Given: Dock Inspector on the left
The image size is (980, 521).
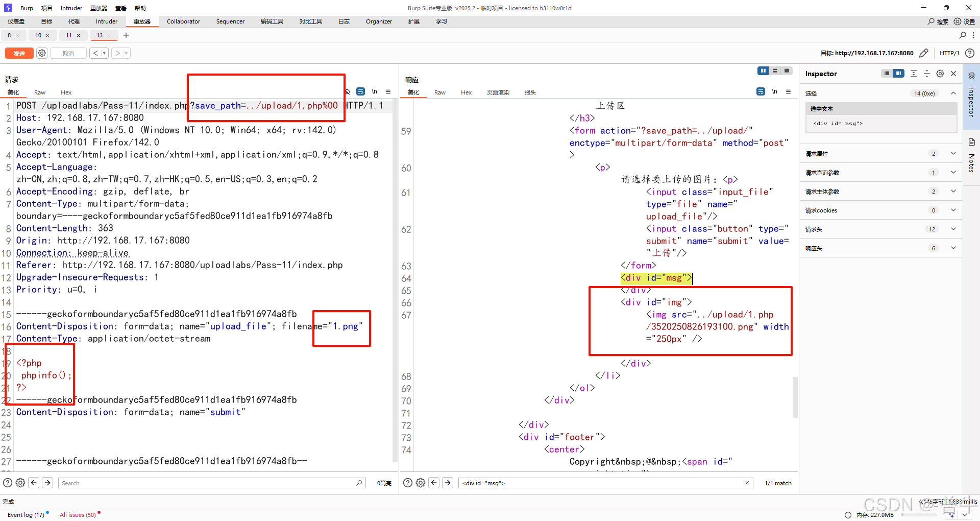Looking at the screenshot, I should pos(887,74).
